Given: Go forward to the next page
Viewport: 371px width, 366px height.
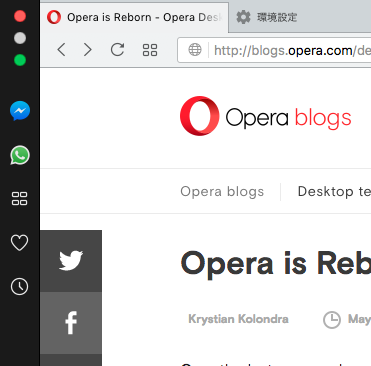Looking at the screenshot, I should (88, 50).
